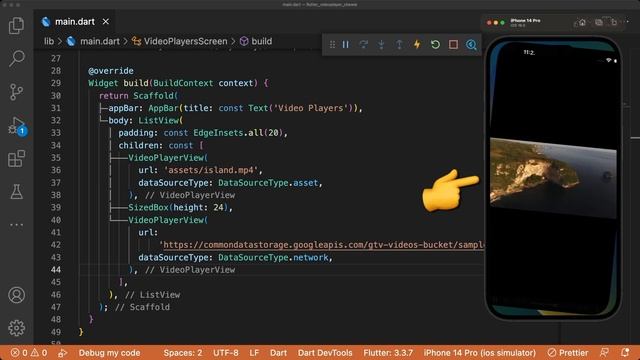This screenshot has height=360, width=640.
Task: Open the Extensions view
Action: point(16,158)
